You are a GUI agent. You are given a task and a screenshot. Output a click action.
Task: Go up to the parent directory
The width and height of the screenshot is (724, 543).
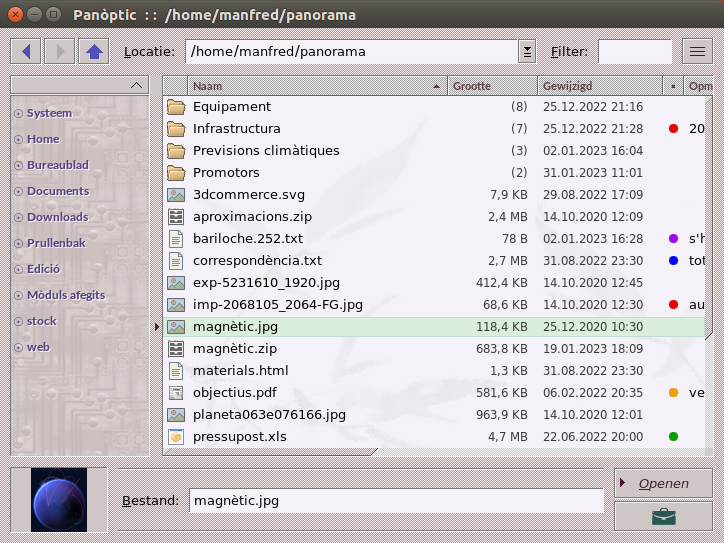[x=94, y=51]
